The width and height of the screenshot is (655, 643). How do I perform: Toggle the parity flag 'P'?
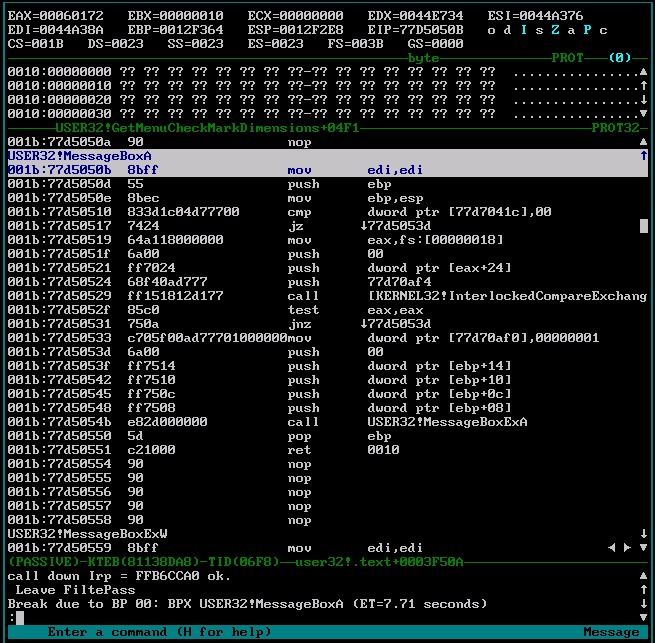click(x=587, y=30)
